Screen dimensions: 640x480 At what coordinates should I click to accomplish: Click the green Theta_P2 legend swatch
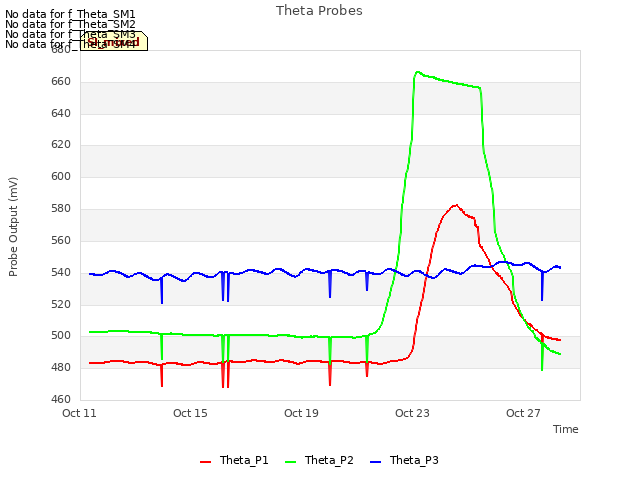(290, 462)
